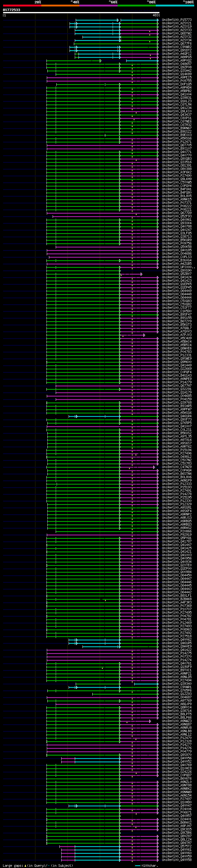This screenshot has width=197, height=868.
Task: Open hit UniRef100_Q677F6
Action: [x=176, y=44]
